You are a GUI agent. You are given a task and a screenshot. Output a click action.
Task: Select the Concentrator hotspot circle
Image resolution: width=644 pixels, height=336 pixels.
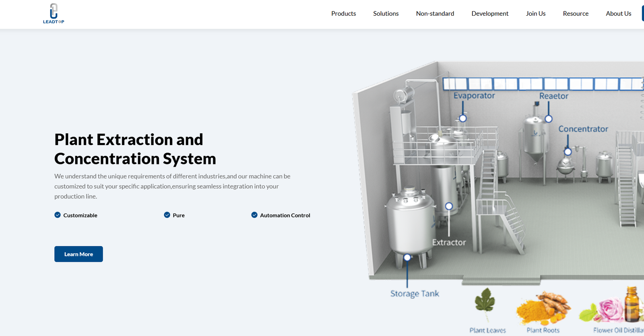pos(568,152)
